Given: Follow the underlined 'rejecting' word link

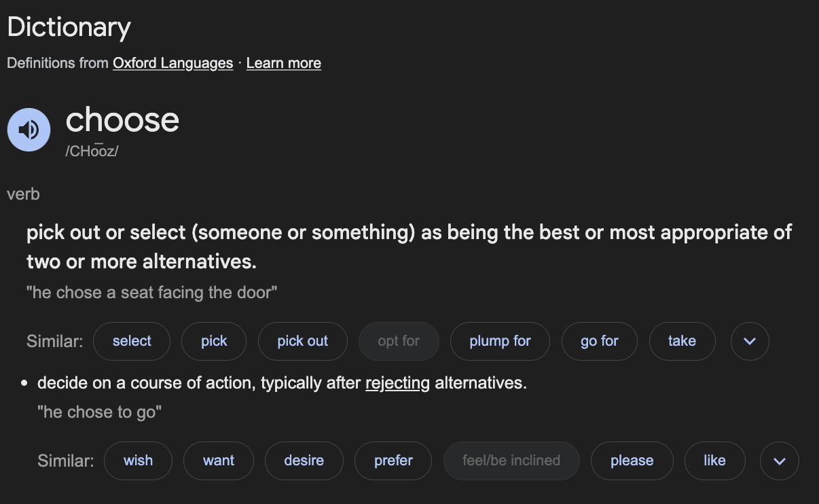Looking at the screenshot, I should (397, 383).
